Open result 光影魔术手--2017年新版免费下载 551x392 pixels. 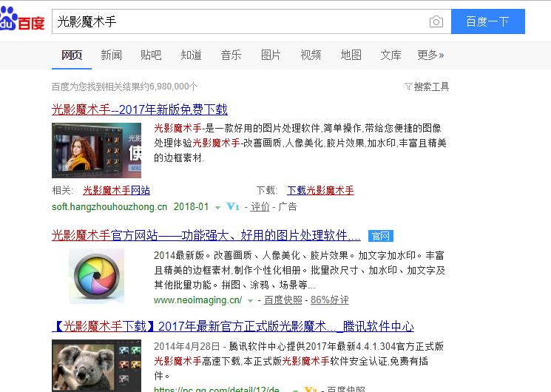(x=140, y=109)
